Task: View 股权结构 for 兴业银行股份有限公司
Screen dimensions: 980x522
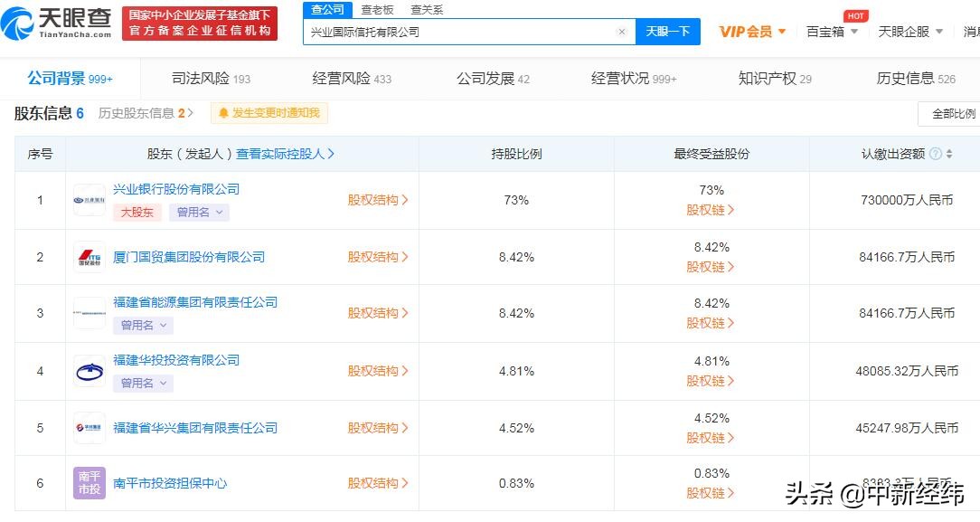Action: (x=378, y=200)
